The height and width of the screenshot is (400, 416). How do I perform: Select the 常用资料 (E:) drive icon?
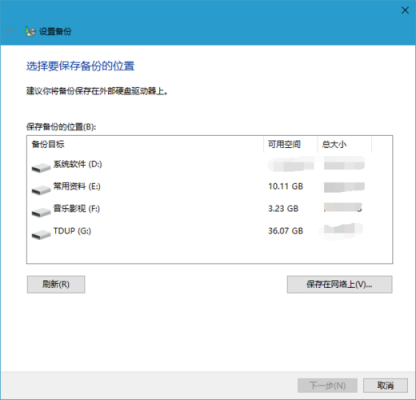click(x=41, y=190)
